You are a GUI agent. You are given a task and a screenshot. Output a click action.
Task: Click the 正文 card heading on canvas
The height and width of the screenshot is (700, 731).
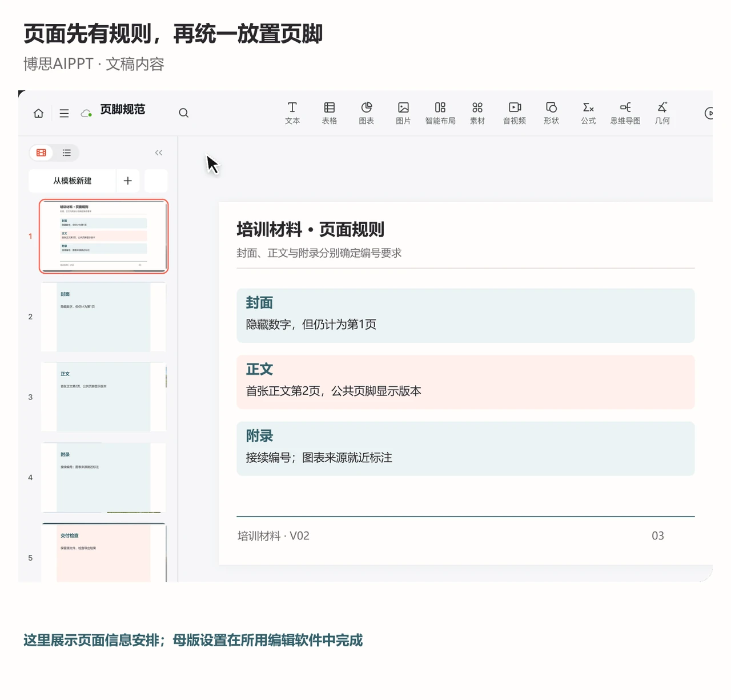[259, 369]
